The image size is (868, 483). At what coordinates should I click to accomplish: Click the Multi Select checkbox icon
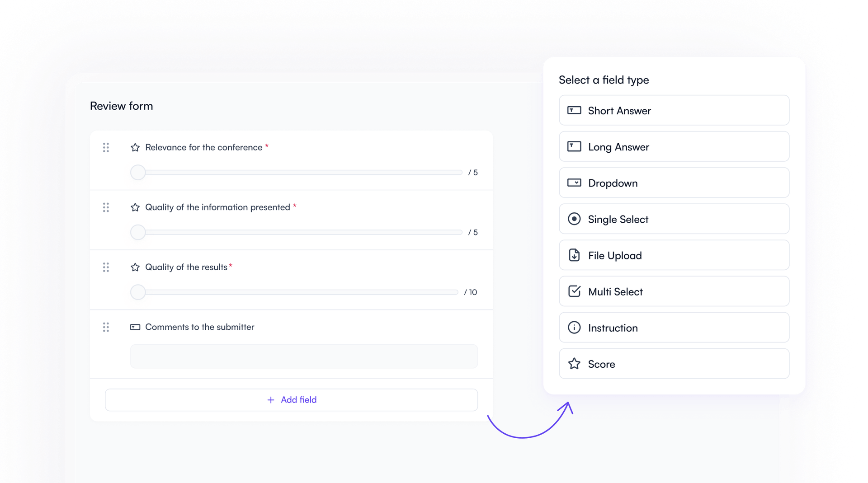tap(575, 291)
